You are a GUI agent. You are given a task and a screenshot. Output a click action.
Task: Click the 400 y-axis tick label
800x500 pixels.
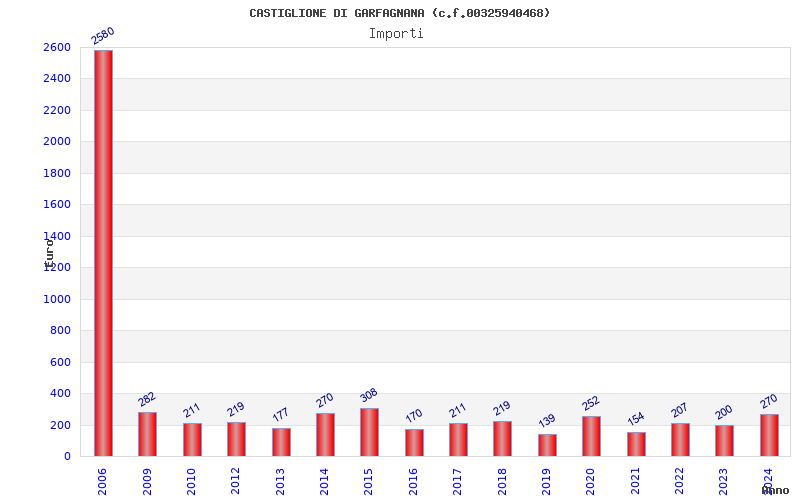(x=60, y=394)
